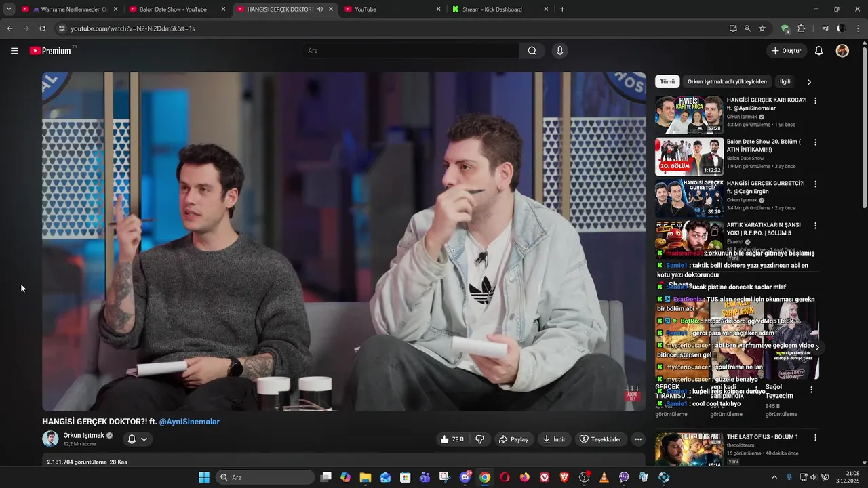
Task: Open the Chrome profile avatar
Action: 842,28
